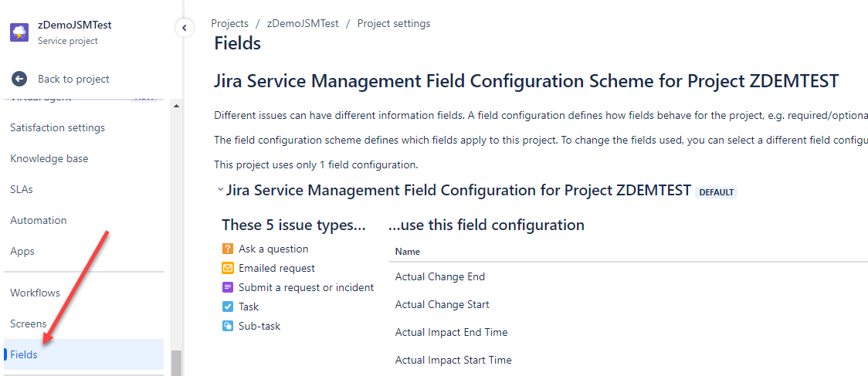Click the zDemoJSMTest project avatar icon
This screenshot has height=376, width=868.
tap(19, 32)
